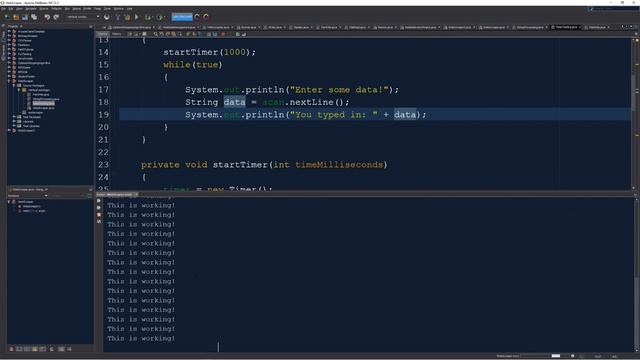Switch the editor to the History view
The height and width of the screenshot is (360, 640).
tap(117, 34)
